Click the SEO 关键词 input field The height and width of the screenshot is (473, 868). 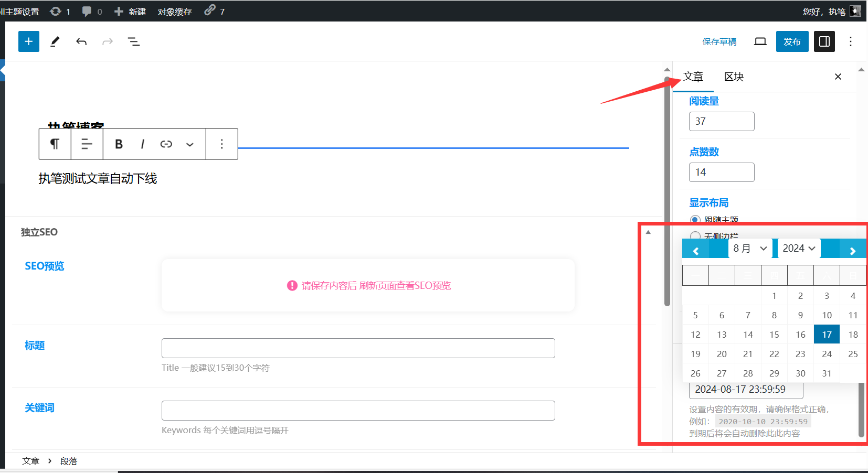point(358,411)
